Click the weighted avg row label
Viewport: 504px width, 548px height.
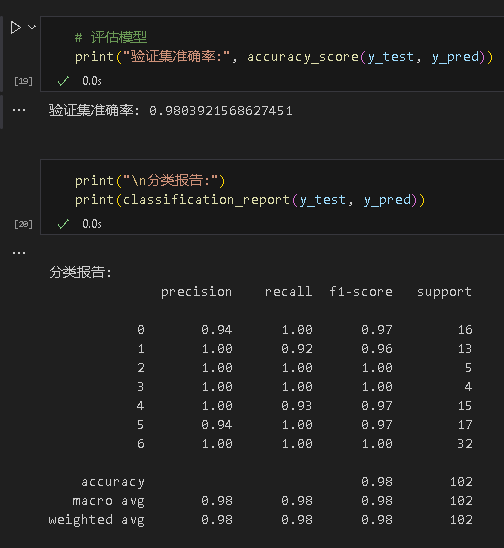point(96,520)
